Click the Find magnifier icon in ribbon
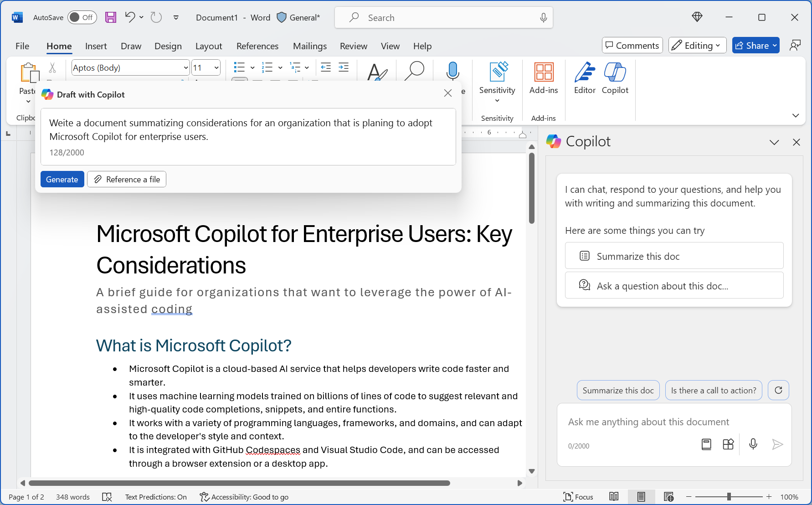The width and height of the screenshot is (812, 505). click(414, 71)
